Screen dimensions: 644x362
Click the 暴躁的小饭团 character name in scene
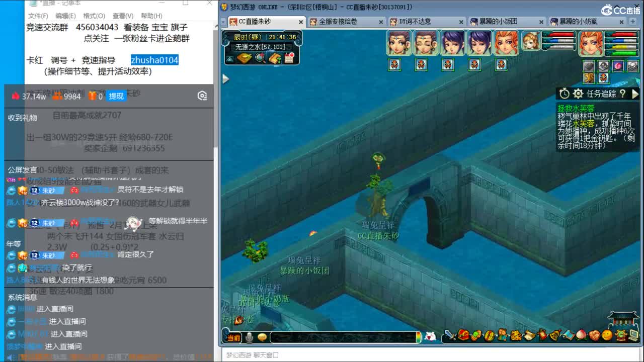pos(304,270)
